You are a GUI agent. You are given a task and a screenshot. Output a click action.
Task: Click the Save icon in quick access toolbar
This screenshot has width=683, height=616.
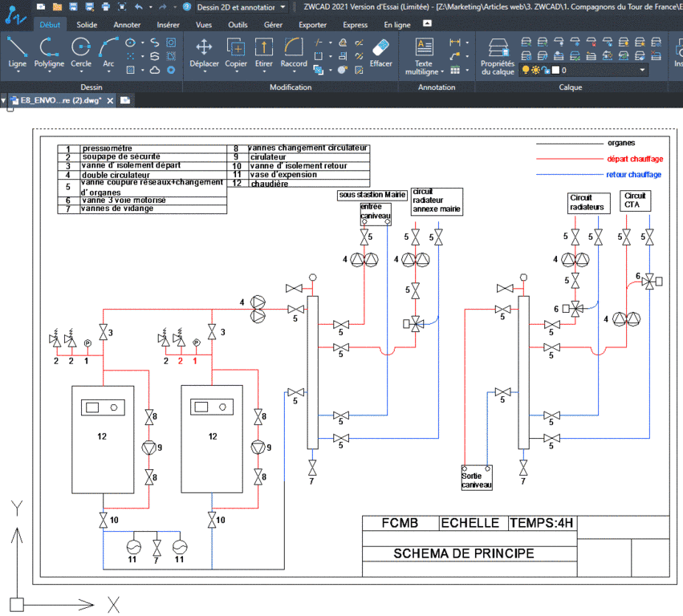(73, 6)
